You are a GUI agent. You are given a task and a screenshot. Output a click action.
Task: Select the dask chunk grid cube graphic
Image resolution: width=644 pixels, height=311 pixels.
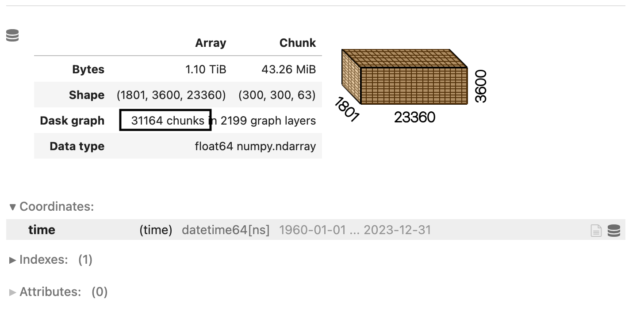pos(404,77)
